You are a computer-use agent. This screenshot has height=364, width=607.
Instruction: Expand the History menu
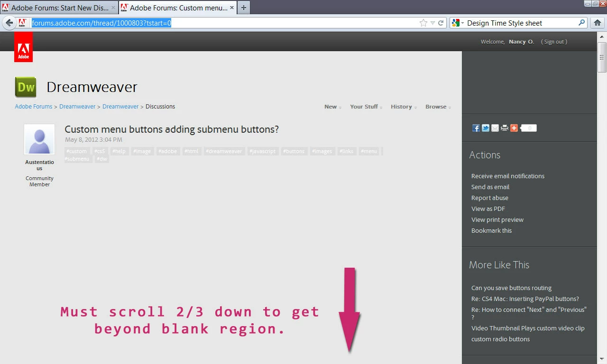[404, 107]
